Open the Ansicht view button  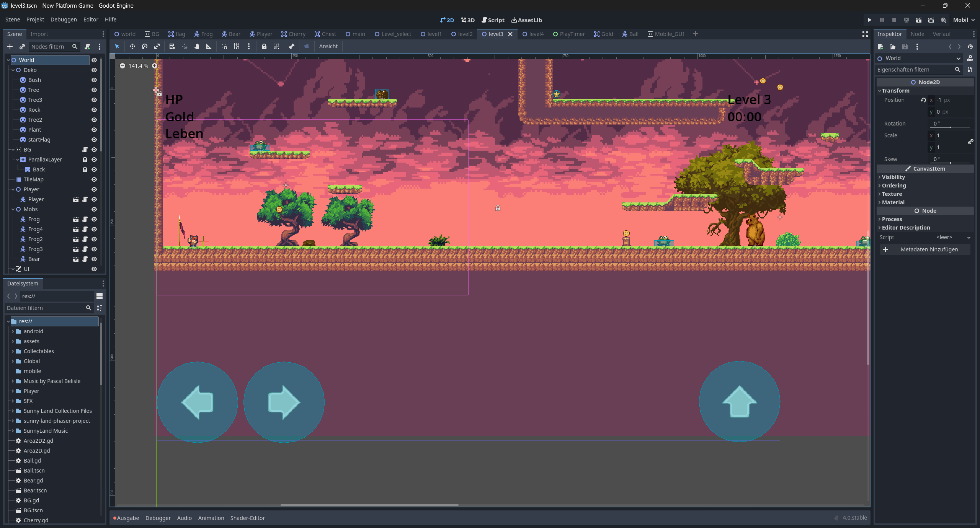[328, 46]
